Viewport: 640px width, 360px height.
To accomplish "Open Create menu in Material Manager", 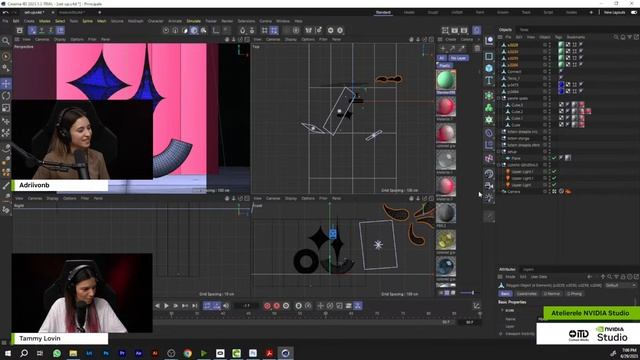I will (x=451, y=40).
